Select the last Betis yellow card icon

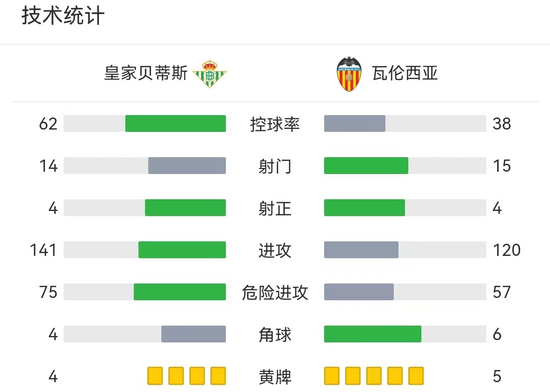[218, 376]
